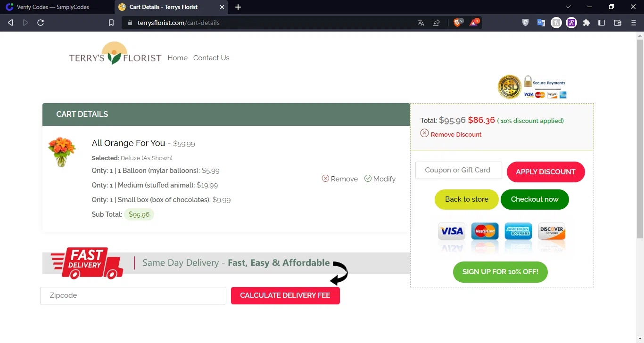
Task: Click the large American Express logo
Action: 518,231
